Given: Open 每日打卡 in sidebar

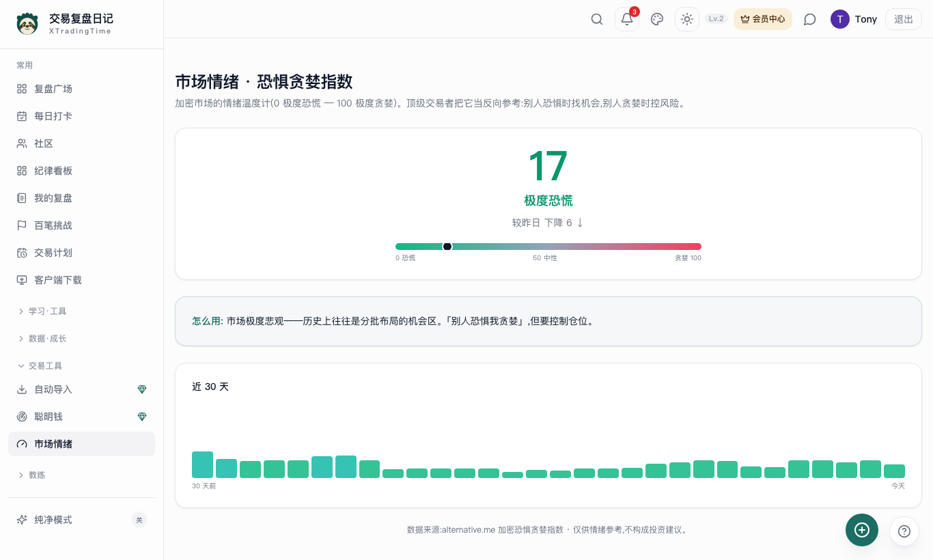Looking at the screenshot, I should click(x=81, y=116).
